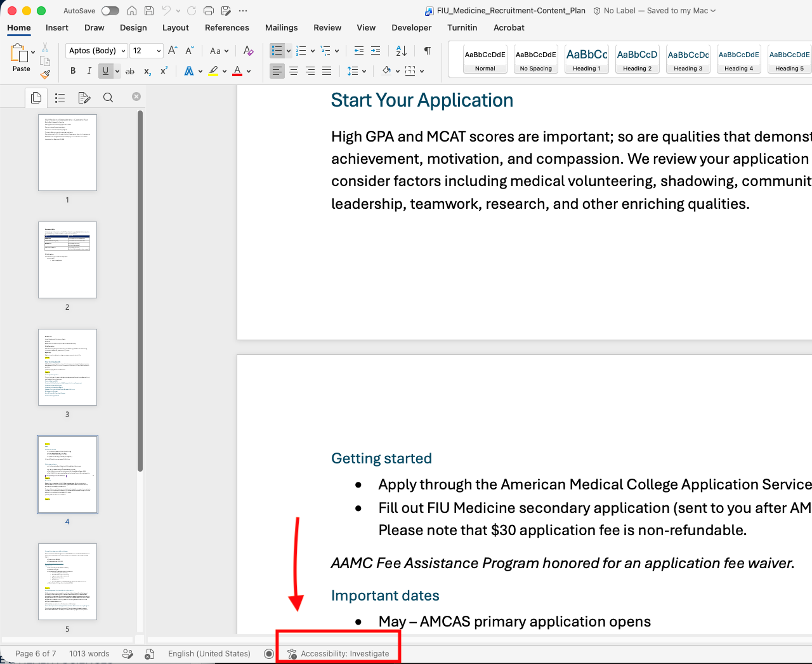Image resolution: width=812 pixels, height=664 pixels.
Task: Apply text effects blue A
Action: click(x=189, y=71)
